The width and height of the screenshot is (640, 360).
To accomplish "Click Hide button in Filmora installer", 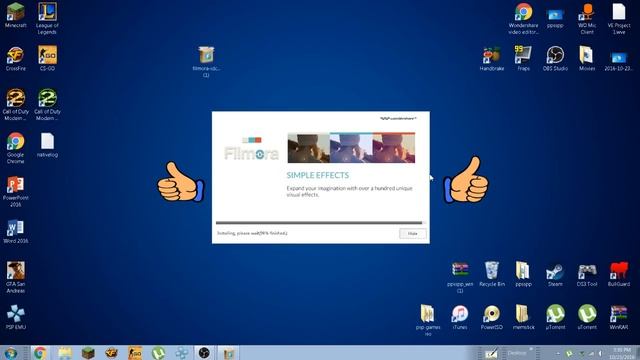I will (x=413, y=233).
